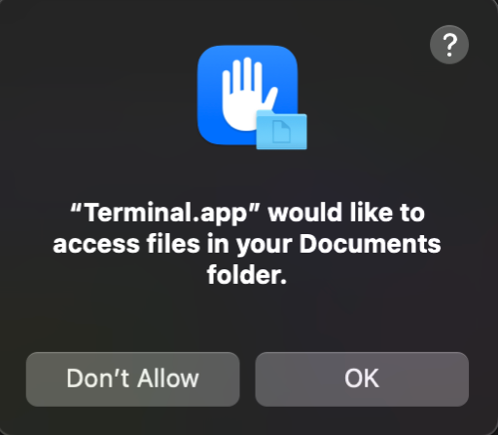Viewport: 498px width, 435px height.
Task: Click the light blue folder overlay
Action: (282, 130)
